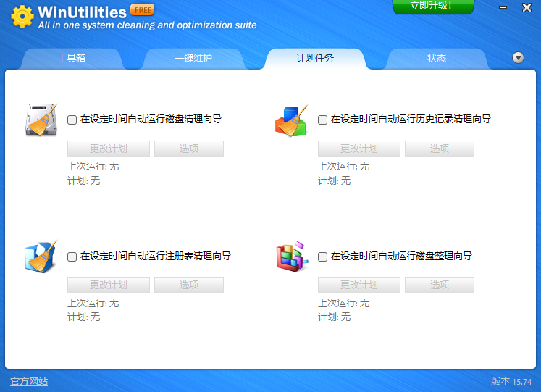The width and height of the screenshot is (541, 392).
Task: Enable scheduled 历史记录清理向导 checkbox
Action: point(322,120)
